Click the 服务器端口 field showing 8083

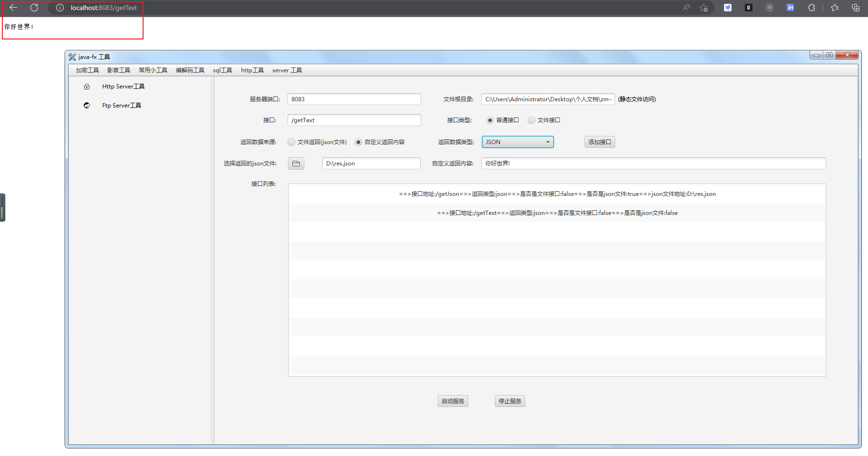click(354, 99)
